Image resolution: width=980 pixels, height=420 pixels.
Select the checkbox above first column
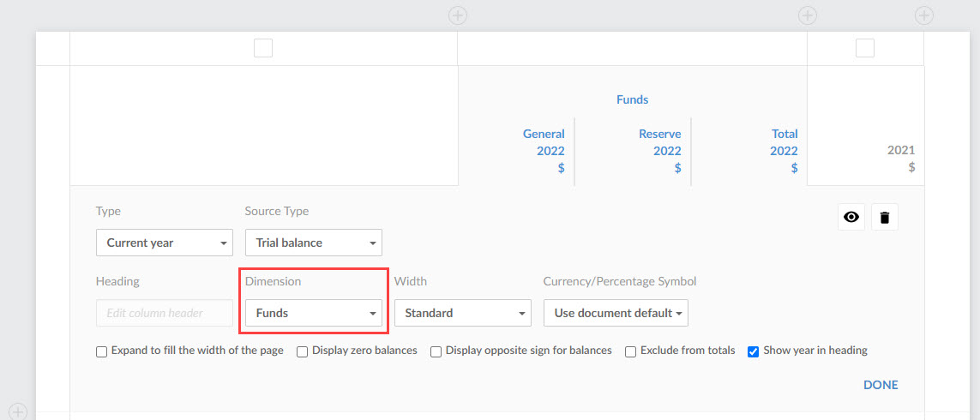click(x=263, y=49)
